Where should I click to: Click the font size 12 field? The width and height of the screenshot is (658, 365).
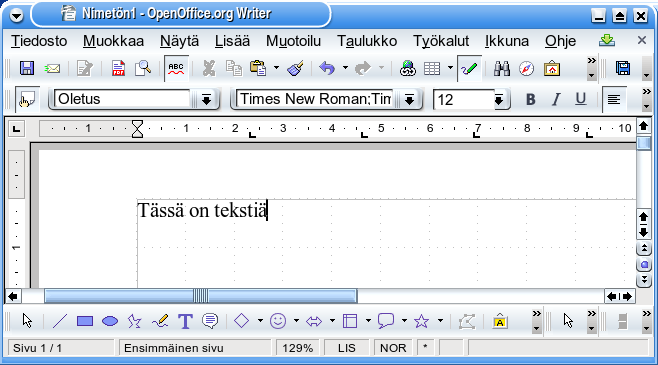(x=464, y=99)
